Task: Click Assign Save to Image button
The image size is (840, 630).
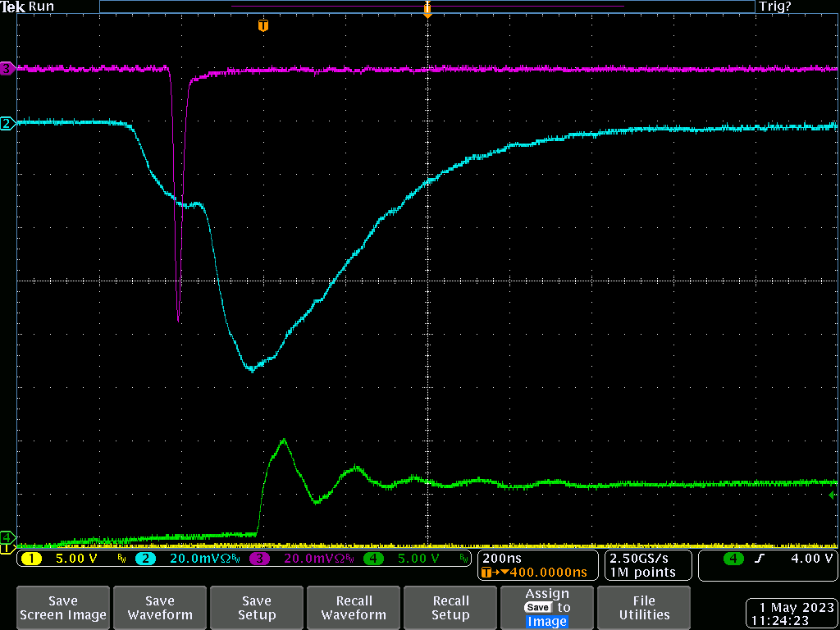Action: 547,608
